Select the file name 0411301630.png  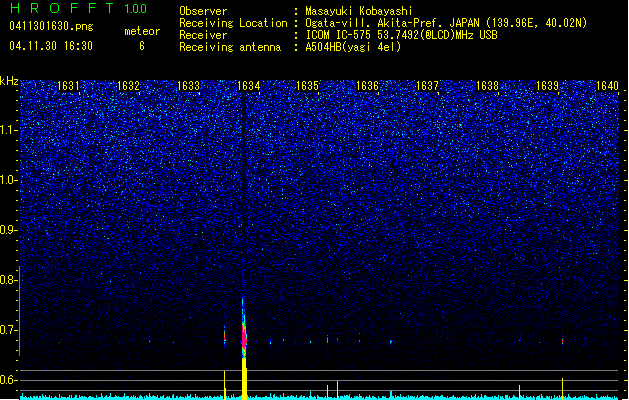pos(51,26)
